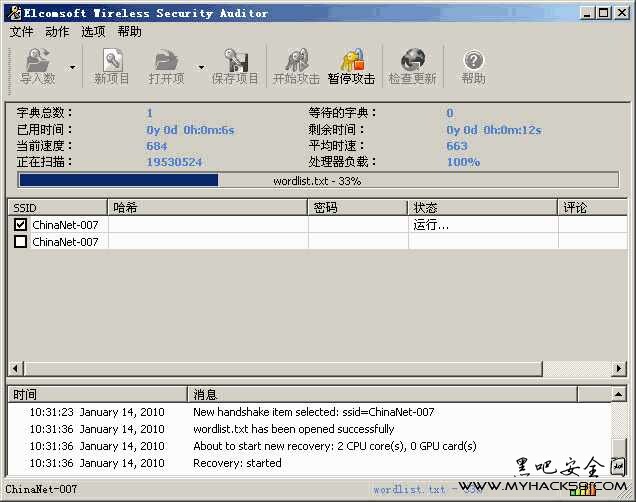Image resolution: width=636 pixels, height=502 pixels.
Task: Click the 状态 column header
Action: click(482, 207)
